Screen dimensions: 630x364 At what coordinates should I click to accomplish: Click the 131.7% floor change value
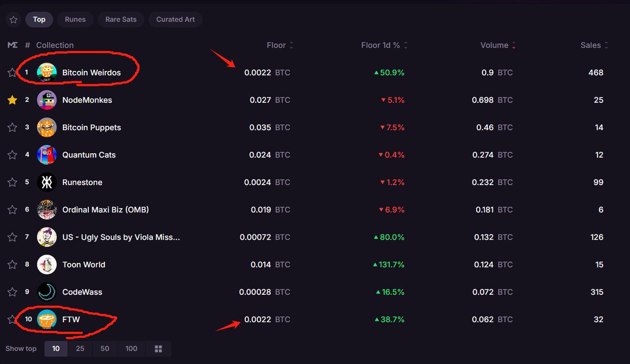389,264
